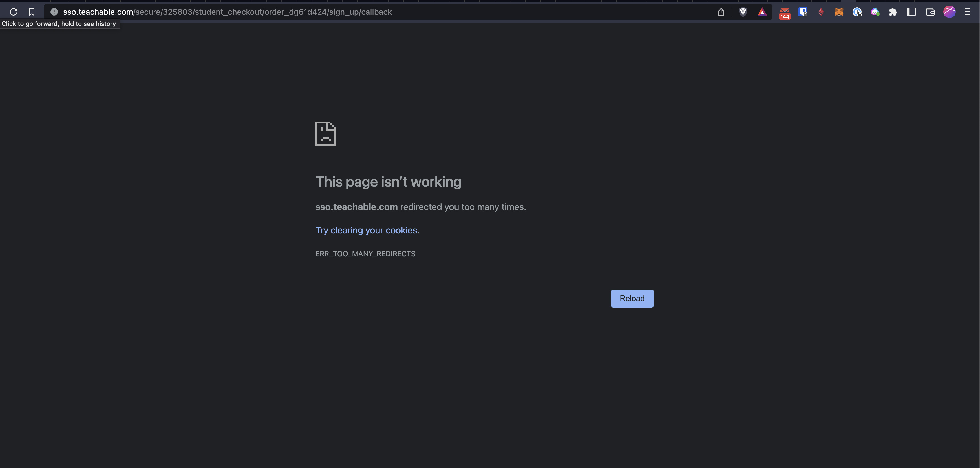The image size is (980, 468).
Task: Toggle the sidebar panel icon
Action: coord(911,12)
